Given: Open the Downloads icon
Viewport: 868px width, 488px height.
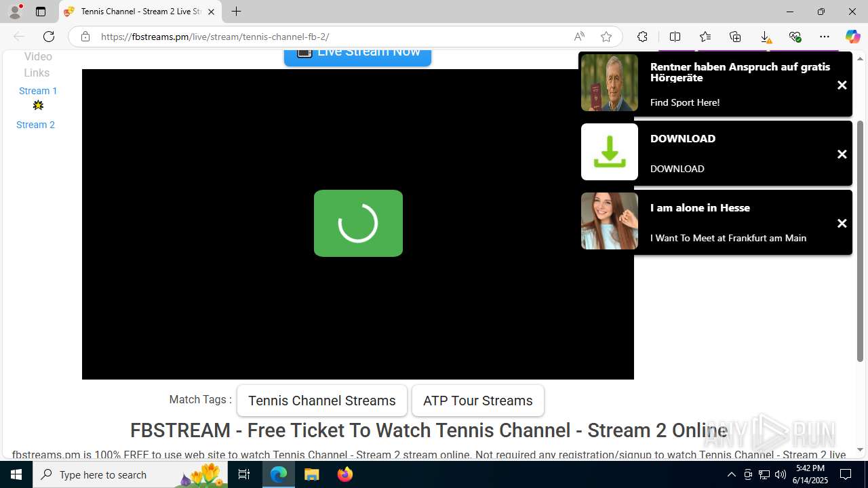Looking at the screenshot, I should pos(765,37).
